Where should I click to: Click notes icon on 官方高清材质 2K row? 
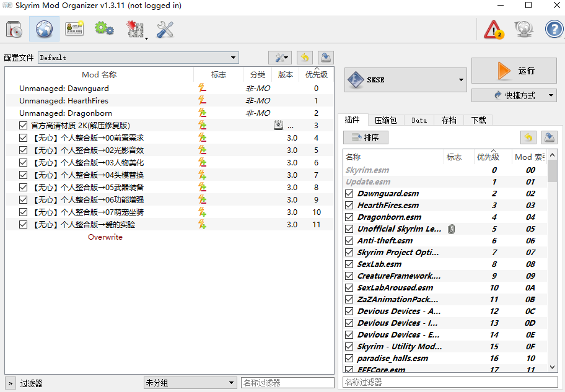click(x=278, y=125)
